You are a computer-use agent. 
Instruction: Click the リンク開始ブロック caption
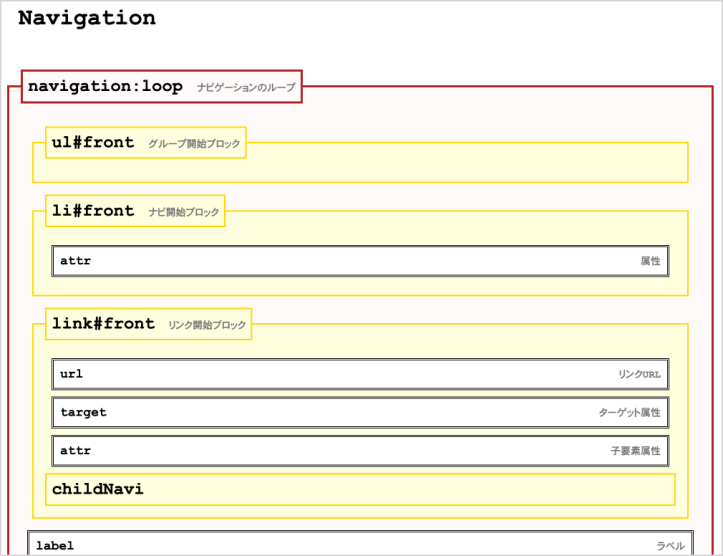coord(206,325)
